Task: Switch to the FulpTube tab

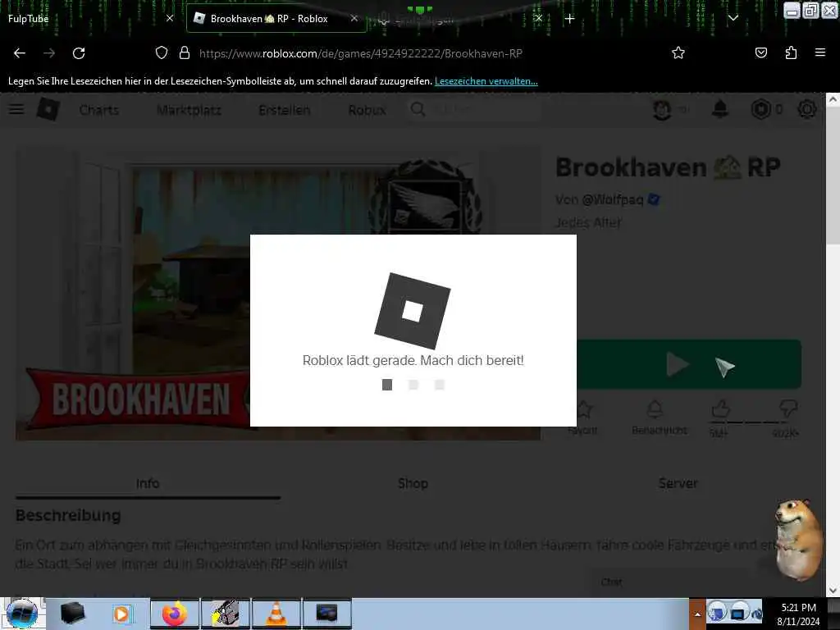Action: pyautogui.click(x=80, y=19)
